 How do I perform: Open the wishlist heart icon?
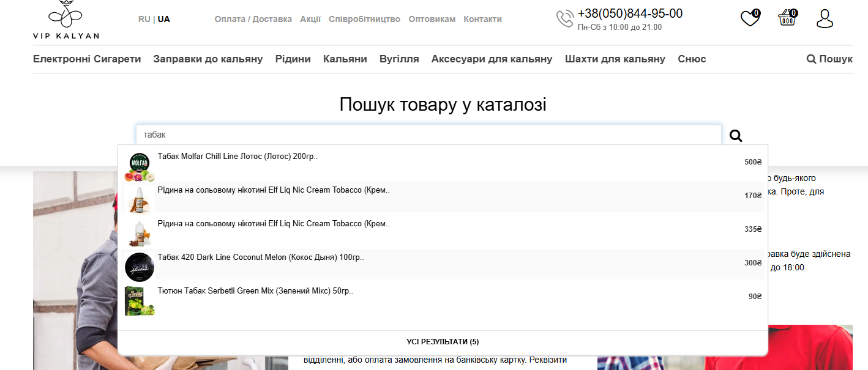pos(750,18)
